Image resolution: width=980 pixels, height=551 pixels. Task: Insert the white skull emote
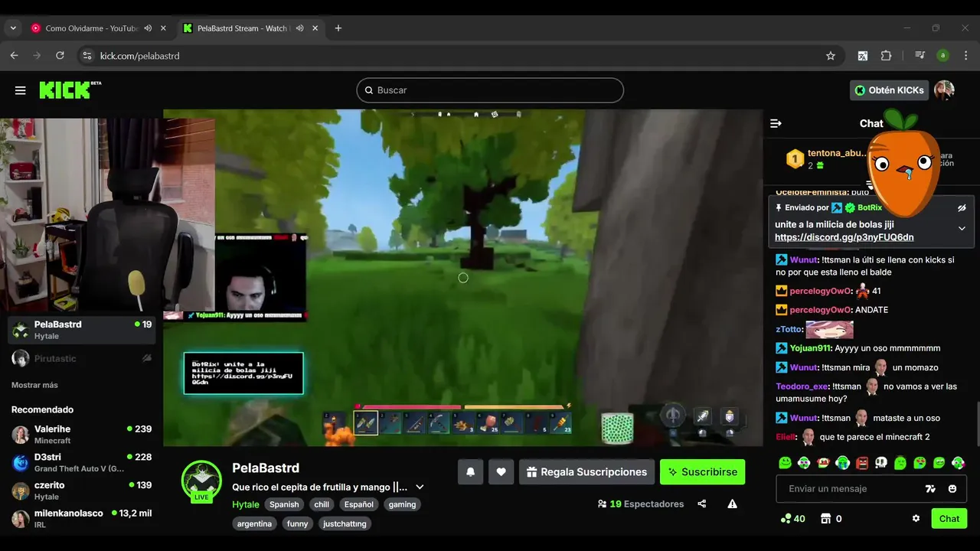pyautogui.click(x=881, y=462)
